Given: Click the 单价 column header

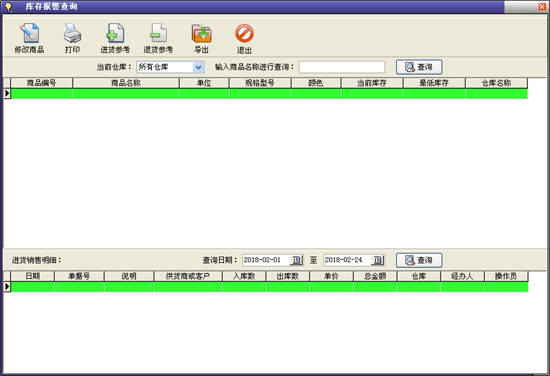Looking at the screenshot, I should 331,276.
